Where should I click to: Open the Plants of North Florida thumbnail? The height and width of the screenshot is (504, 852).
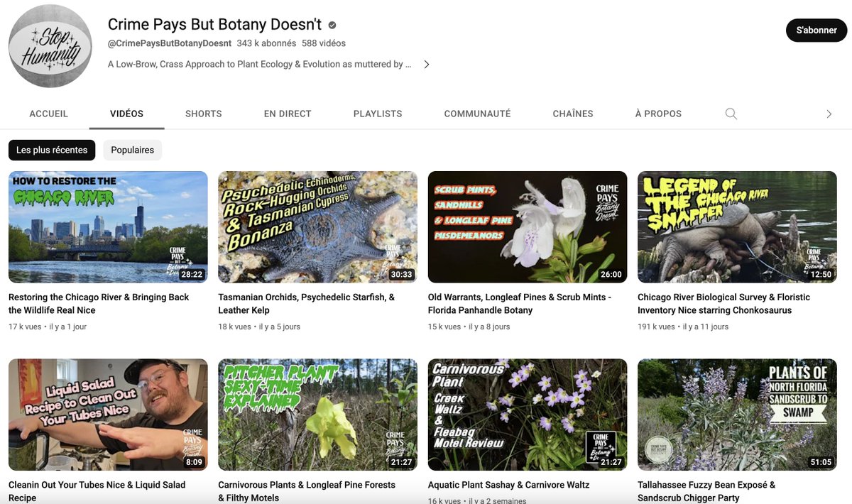pos(737,415)
